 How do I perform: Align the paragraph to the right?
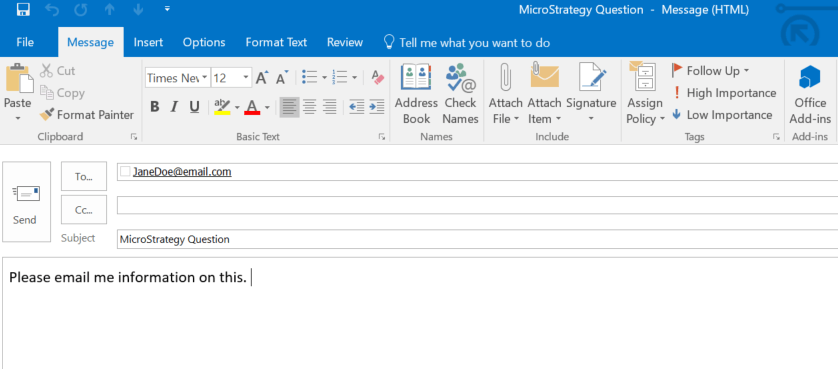pyautogui.click(x=329, y=106)
